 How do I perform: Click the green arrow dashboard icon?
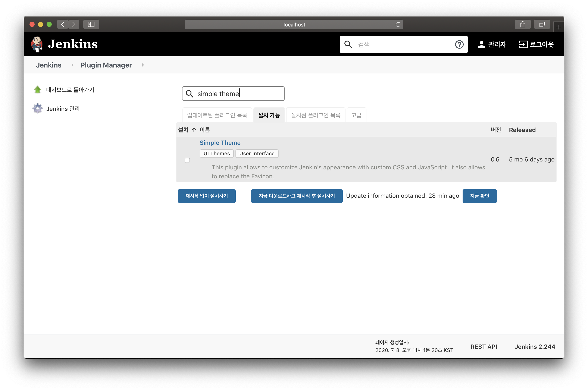click(38, 89)
